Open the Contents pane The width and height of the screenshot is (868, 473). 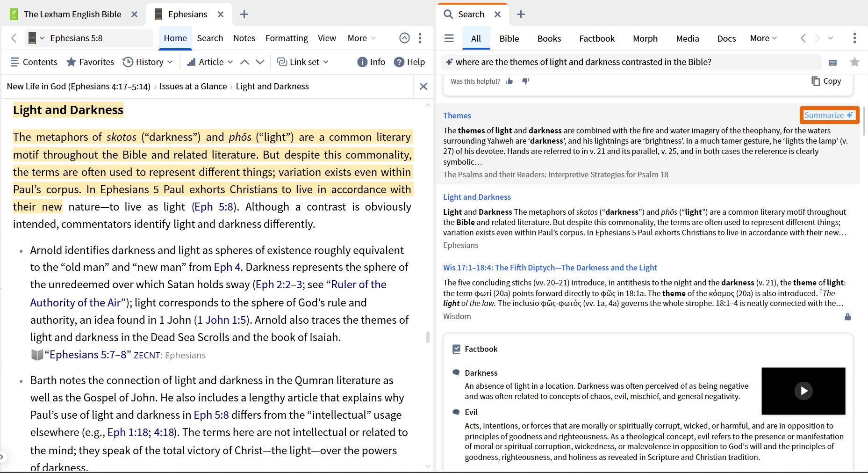click(x=34, y=62)
